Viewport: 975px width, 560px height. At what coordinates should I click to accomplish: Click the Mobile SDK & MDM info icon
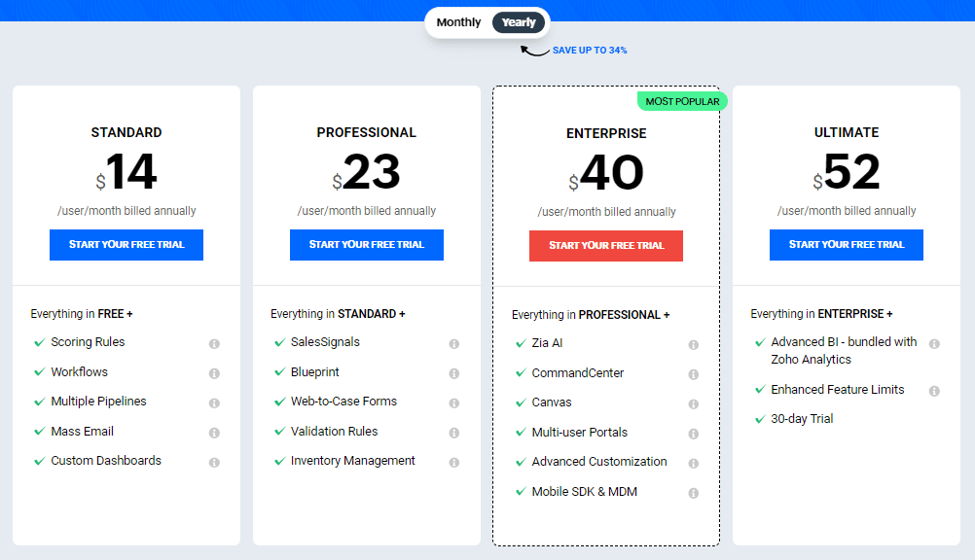(694, 493)
